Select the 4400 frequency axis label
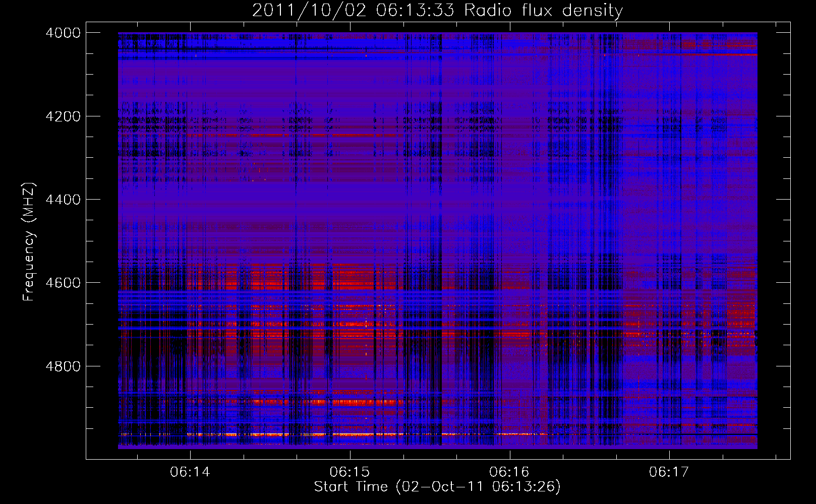 click(63, 200)
